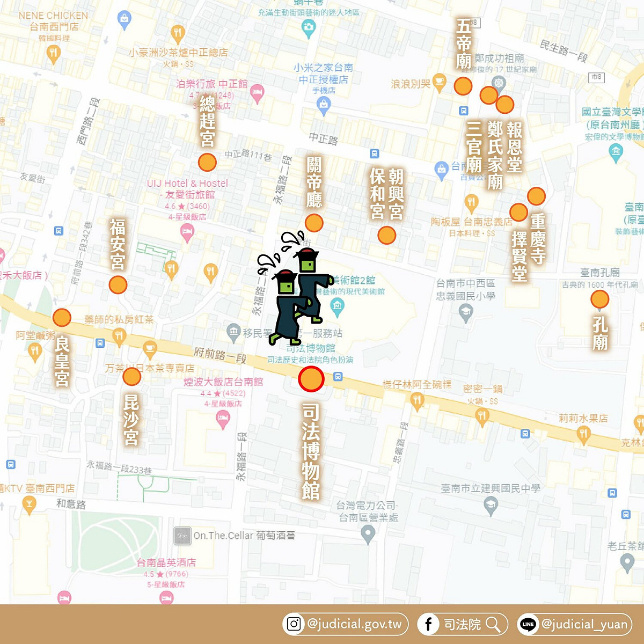
Task: Click the 美術館2館 teal museum pin
Action: tap(338, 308)
